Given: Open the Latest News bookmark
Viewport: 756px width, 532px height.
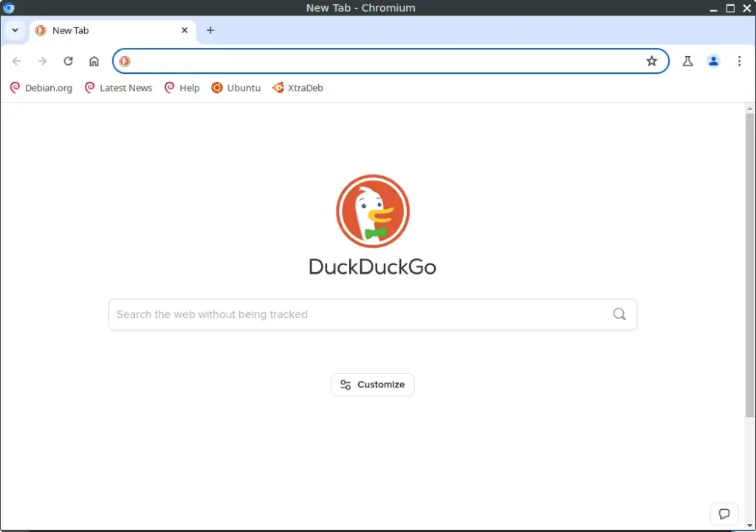Looking at the screenshot, I should [119, 88].
